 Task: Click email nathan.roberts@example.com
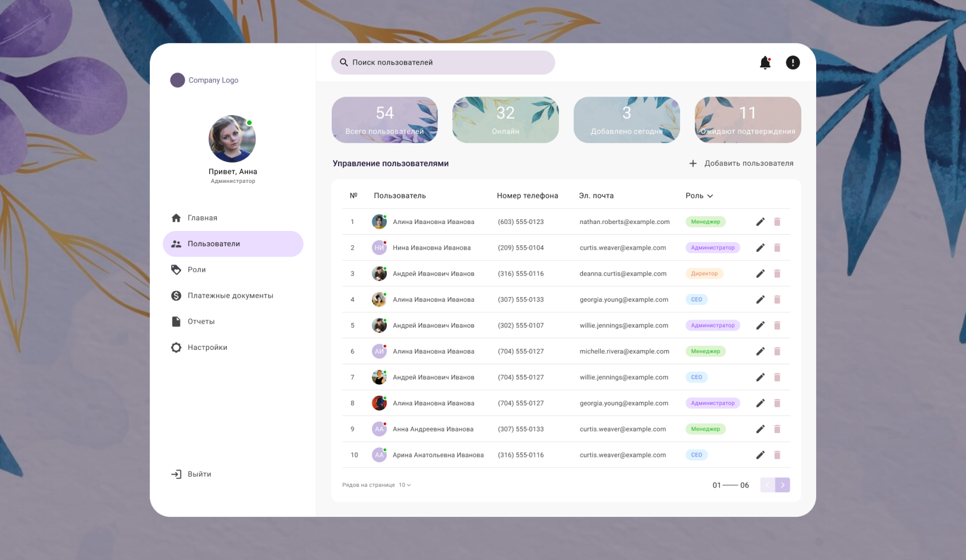625,222
